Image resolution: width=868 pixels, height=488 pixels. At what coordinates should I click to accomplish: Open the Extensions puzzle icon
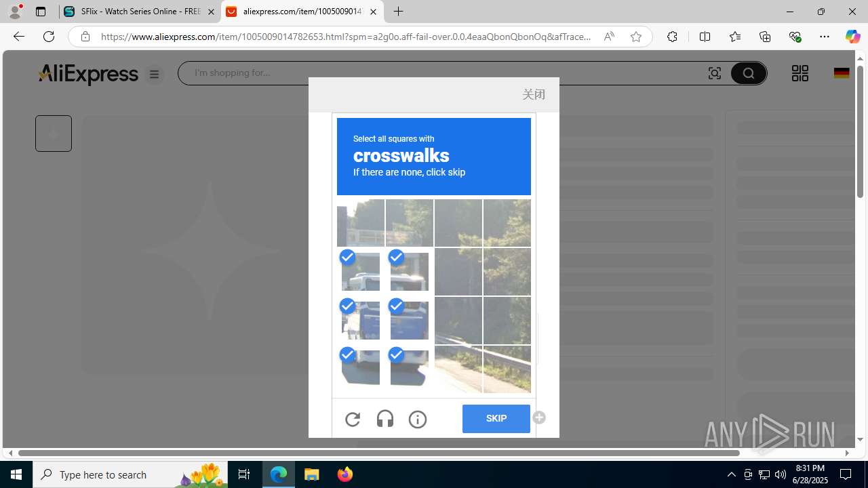672,37
